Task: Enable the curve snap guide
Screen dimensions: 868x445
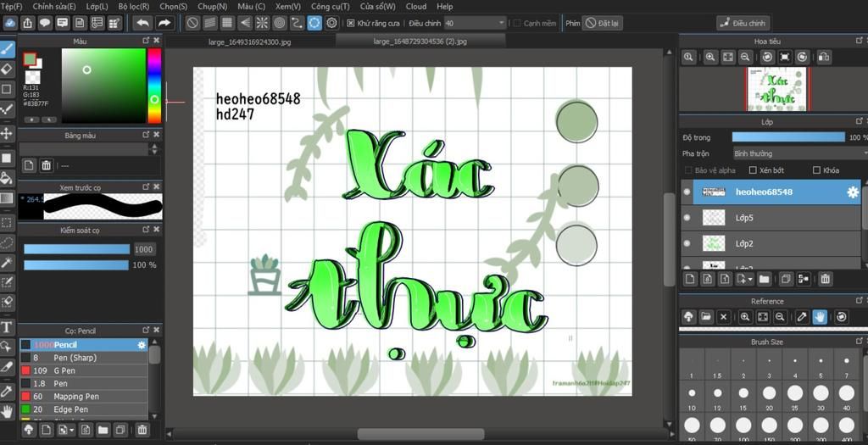Action: point(298,23)
